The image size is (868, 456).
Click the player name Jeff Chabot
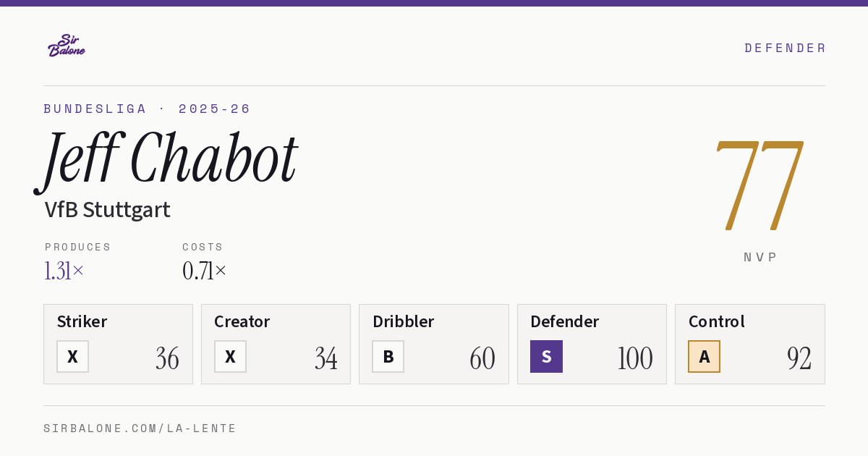coord(166,161)
